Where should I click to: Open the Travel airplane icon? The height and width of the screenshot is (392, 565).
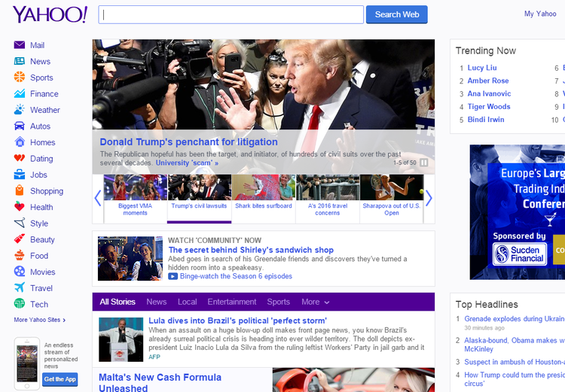(20, 287)
